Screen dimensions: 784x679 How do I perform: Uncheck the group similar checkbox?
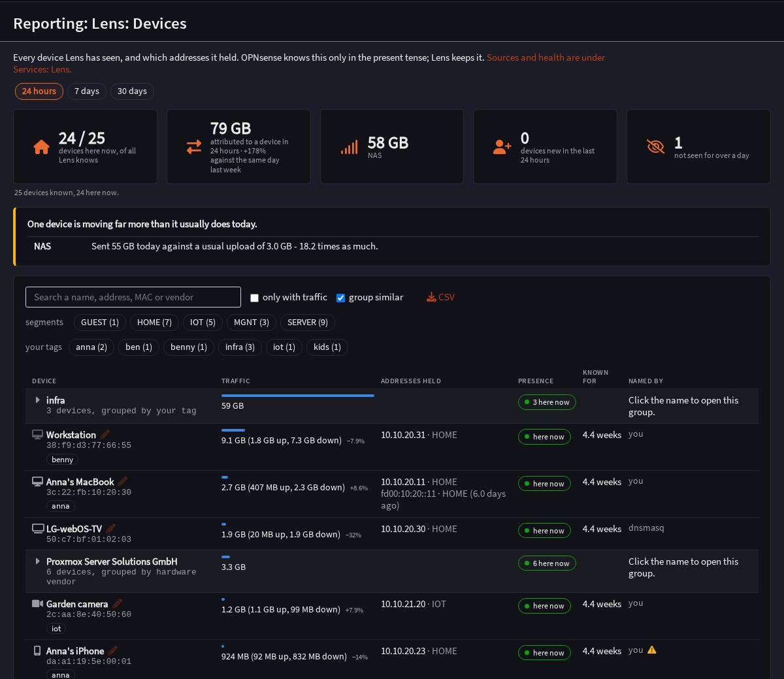coord(340,298)
